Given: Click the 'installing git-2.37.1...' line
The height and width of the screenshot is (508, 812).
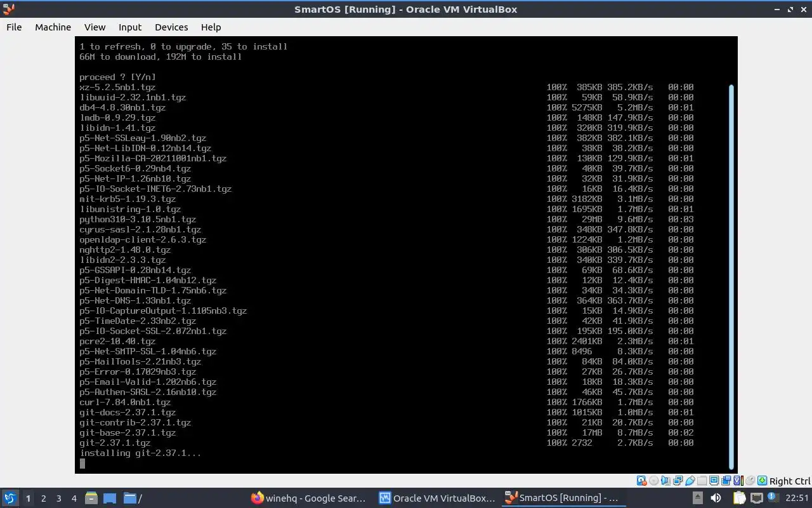Looking at the screenshot, I should coord(140,453).
